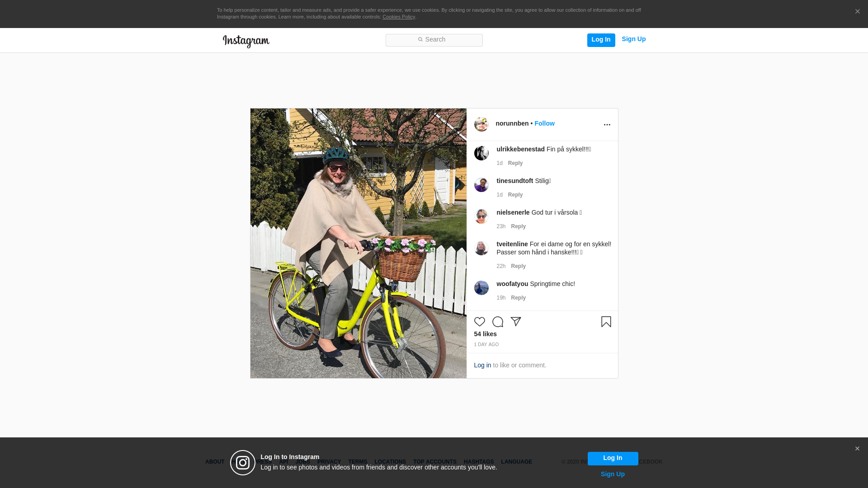
Task: Click Sign Up in bottom banner
Action: pyautogui.click(x=613, y=474)
